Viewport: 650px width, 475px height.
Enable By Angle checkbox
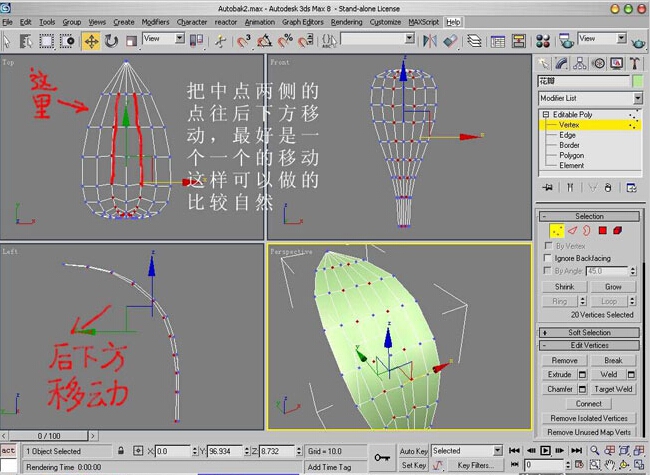pyautogui.click(x=548, y=271)
